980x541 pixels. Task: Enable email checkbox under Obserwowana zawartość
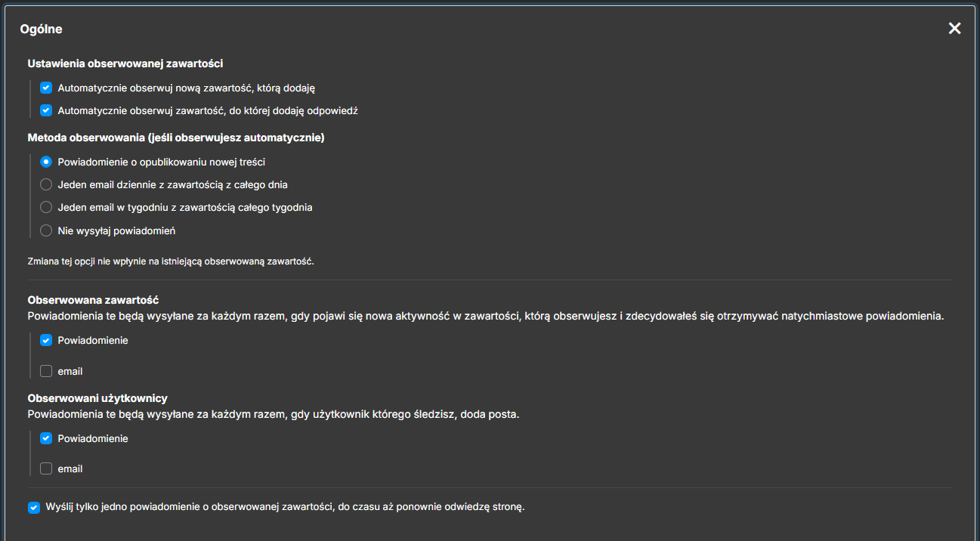(46, 371)
